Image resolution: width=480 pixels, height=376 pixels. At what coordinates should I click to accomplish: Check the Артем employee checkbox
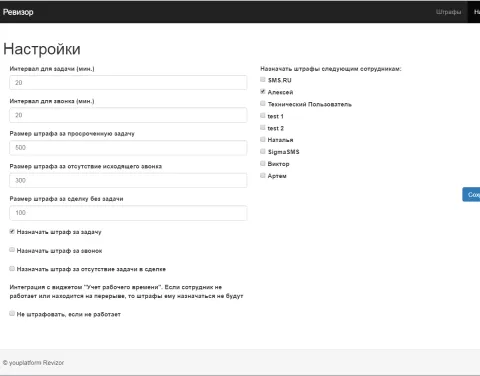click(x=263, y=175)
